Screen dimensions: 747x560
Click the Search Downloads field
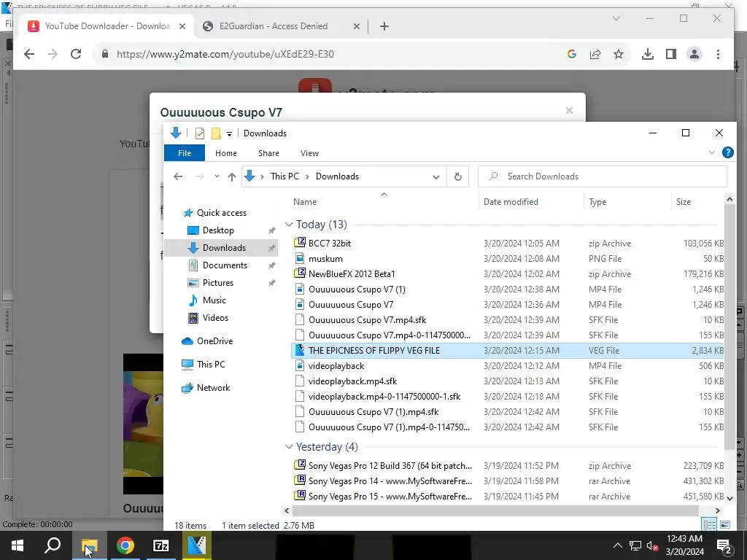click(x=603, y=176)
